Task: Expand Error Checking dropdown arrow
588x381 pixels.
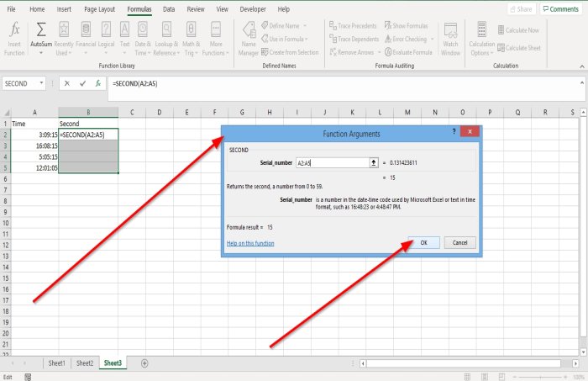Action: [433, 39]
